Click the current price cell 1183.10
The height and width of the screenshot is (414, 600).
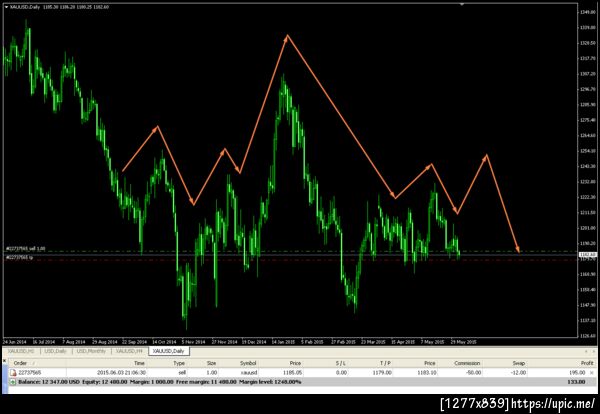tap(427, 372)
